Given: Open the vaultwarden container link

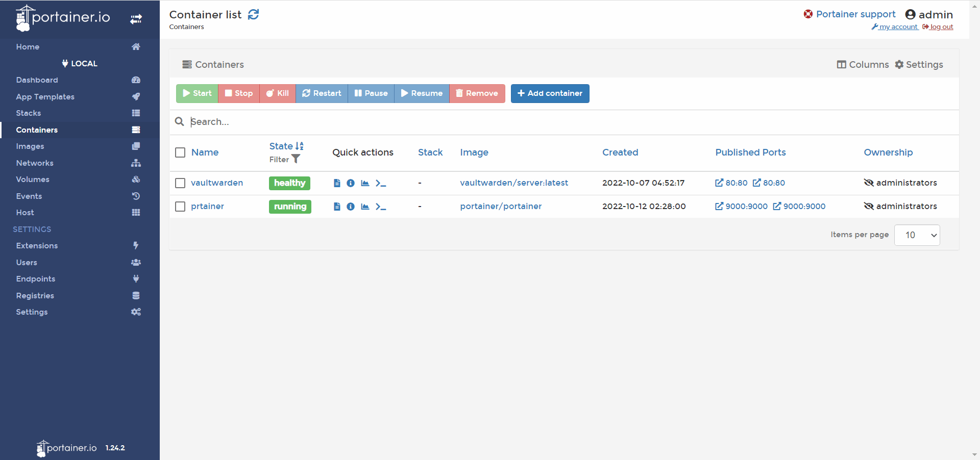Looking at the screenshot, I should (217, 183).
